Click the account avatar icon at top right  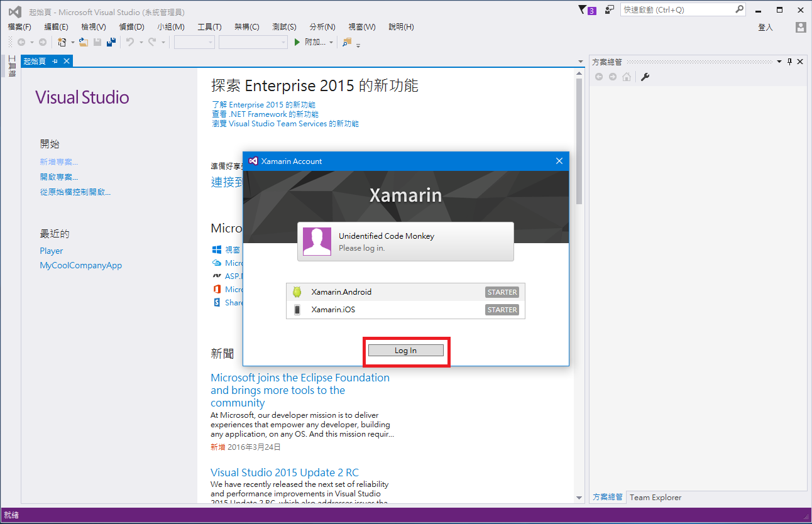point(800,27)
